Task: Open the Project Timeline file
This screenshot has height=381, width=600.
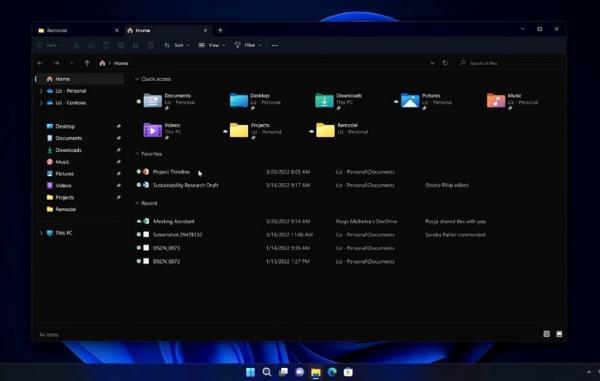Action: click(171, 172)
